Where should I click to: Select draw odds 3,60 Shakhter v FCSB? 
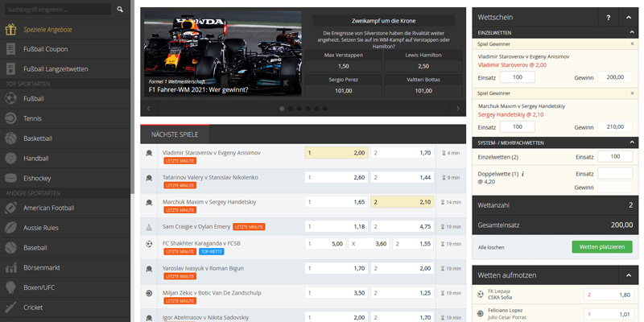point(369,244)
